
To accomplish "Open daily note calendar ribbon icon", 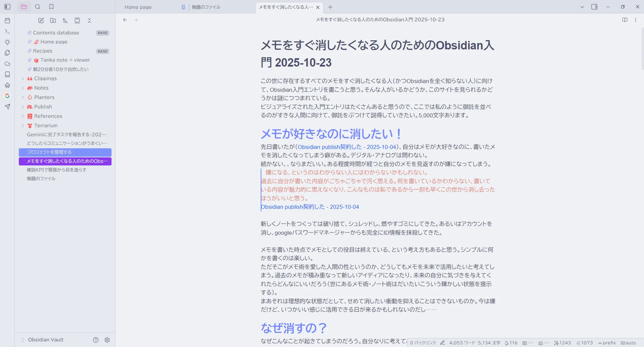I will click(7, 21).
